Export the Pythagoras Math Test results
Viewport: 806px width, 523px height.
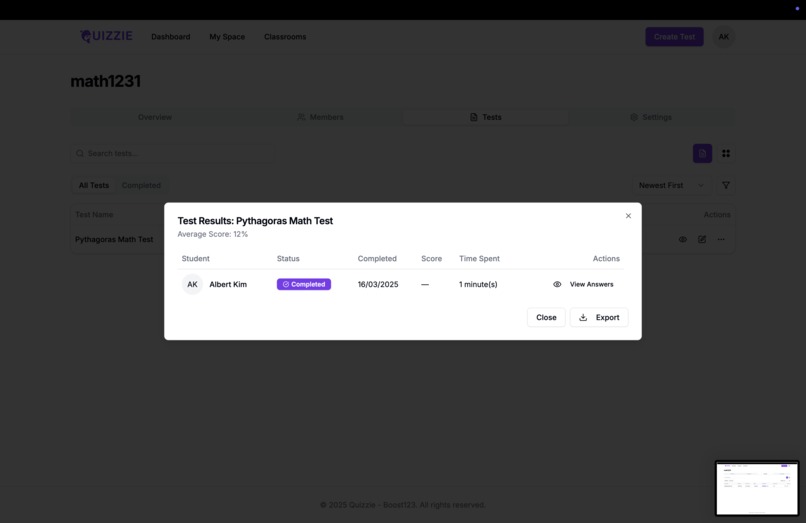(599, 317)
